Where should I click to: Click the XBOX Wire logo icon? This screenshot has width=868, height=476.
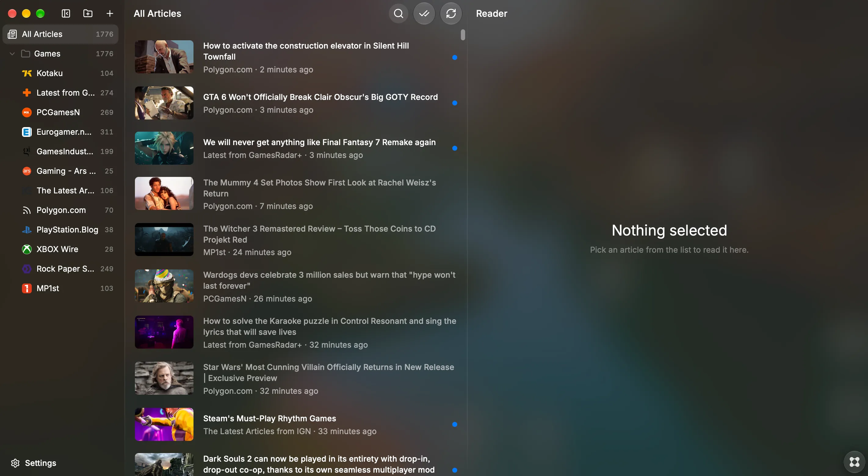27,249
